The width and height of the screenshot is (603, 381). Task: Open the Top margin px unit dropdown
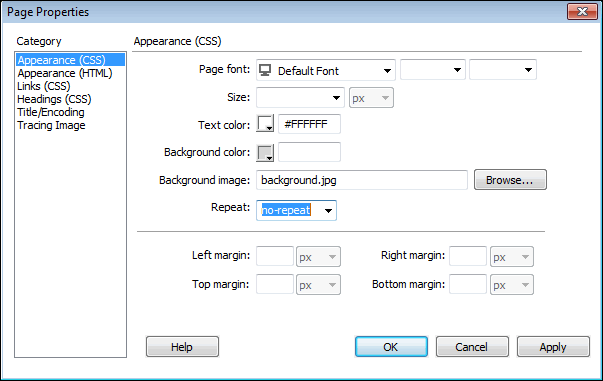tap(318, 285)
